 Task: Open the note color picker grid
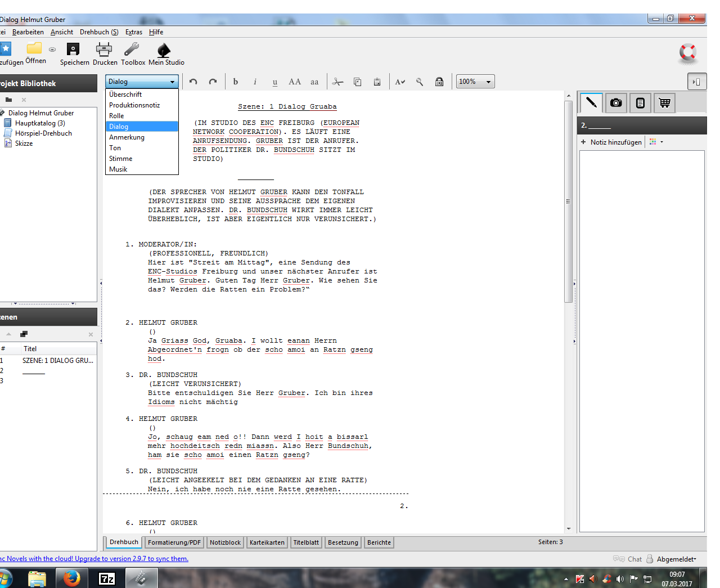point(655,142)
